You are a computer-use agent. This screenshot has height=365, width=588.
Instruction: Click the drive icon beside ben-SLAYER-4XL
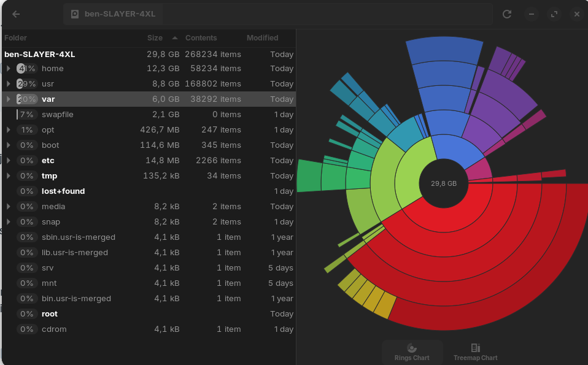tap(75, 14)
